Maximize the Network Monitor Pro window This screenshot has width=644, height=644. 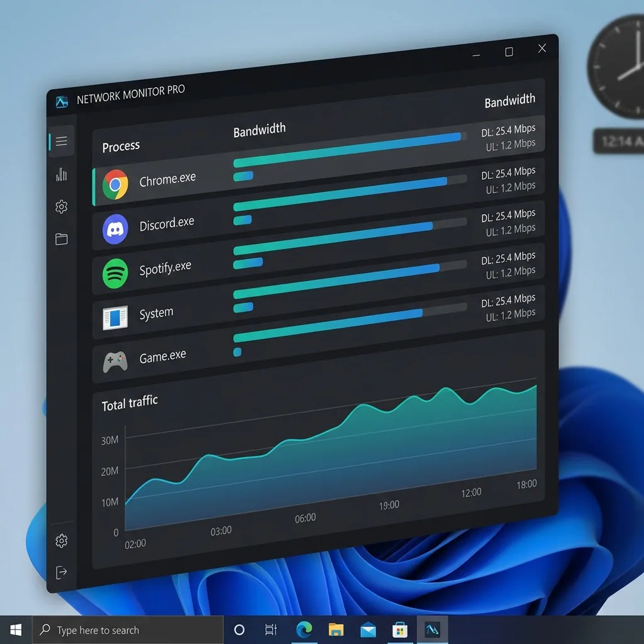pyautogui.click(x=509, y=52)
